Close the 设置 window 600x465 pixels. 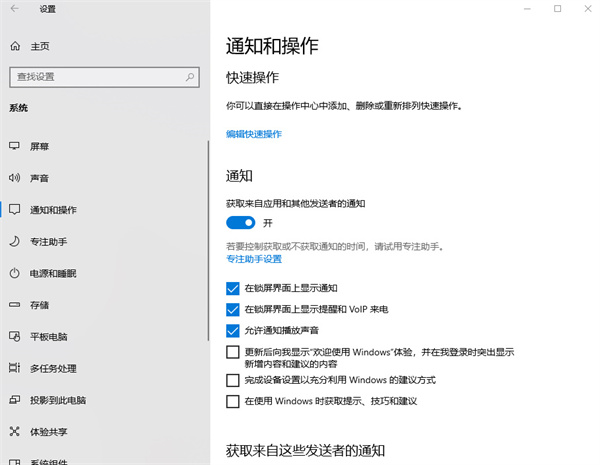588,8
